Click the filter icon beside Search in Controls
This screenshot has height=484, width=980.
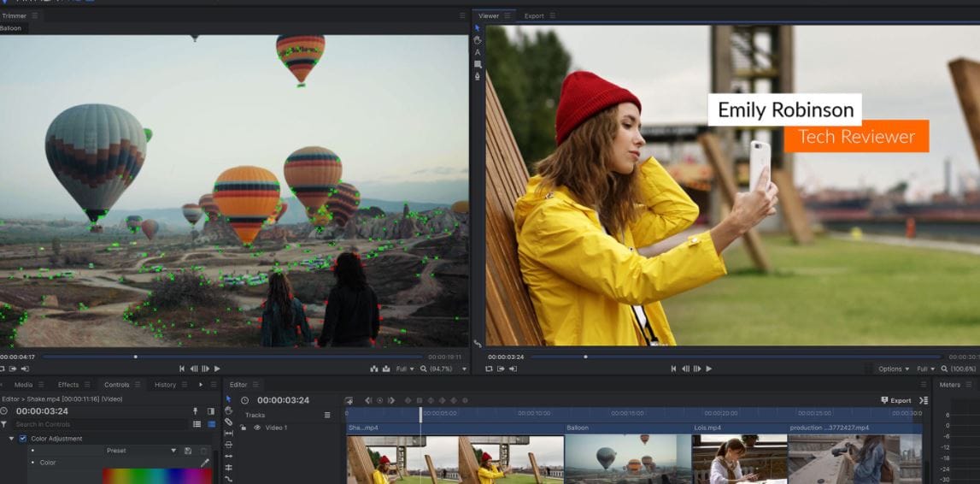tap(3, 424)
